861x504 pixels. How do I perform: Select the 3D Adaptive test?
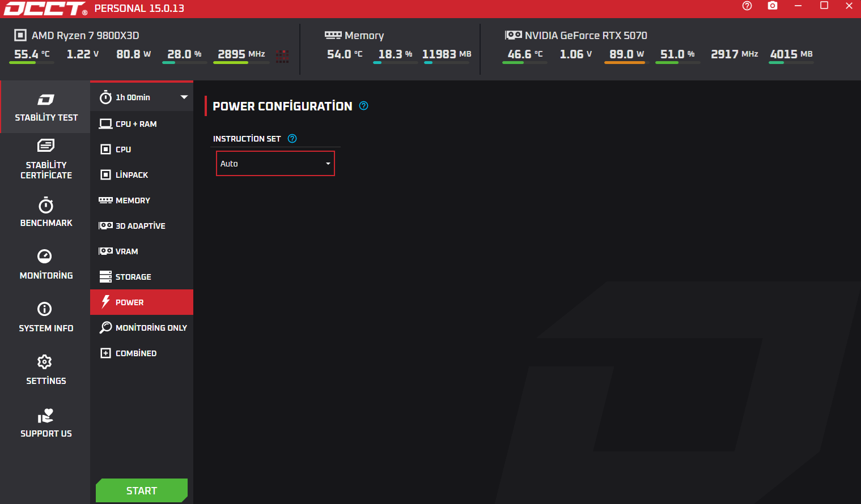click(142, 226)
